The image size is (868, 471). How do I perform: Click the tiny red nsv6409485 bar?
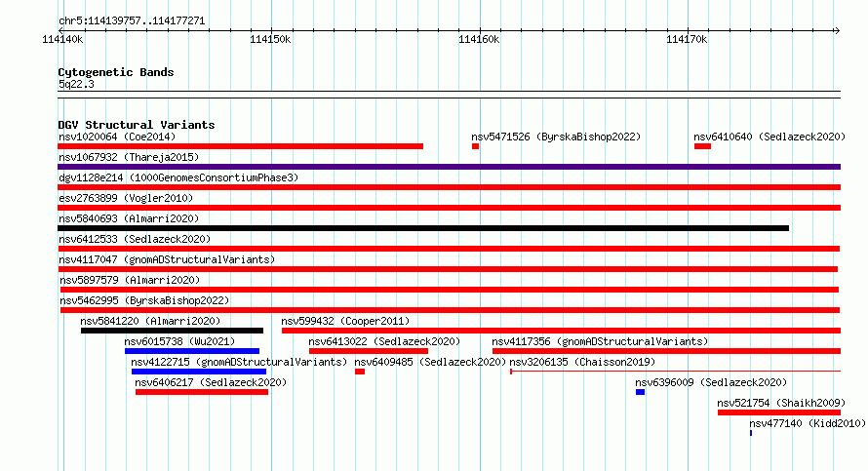360,372
